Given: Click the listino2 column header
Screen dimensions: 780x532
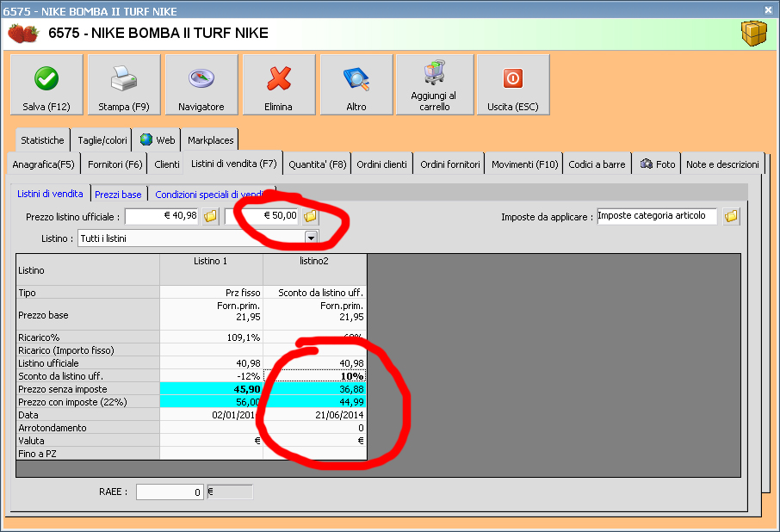Looking at the screenshot, I should [x=314, y=270].
